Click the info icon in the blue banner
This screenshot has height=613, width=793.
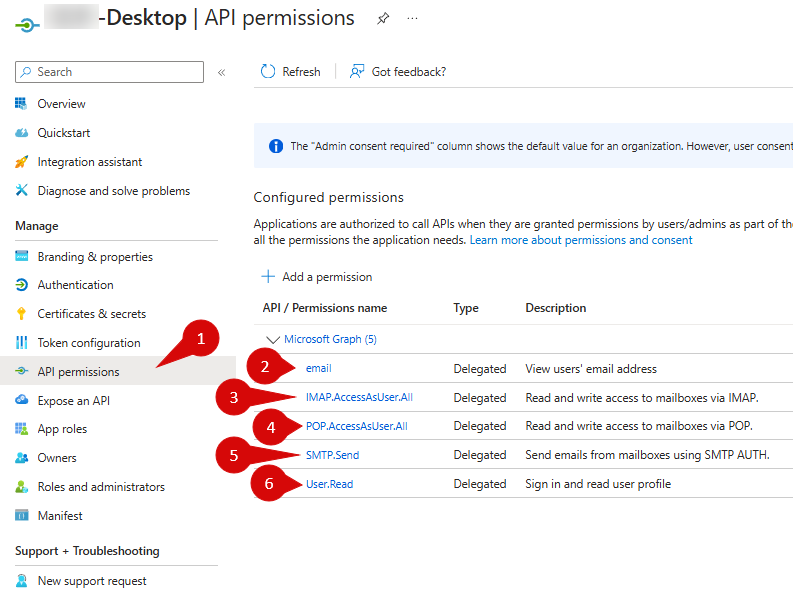point(276,146)
